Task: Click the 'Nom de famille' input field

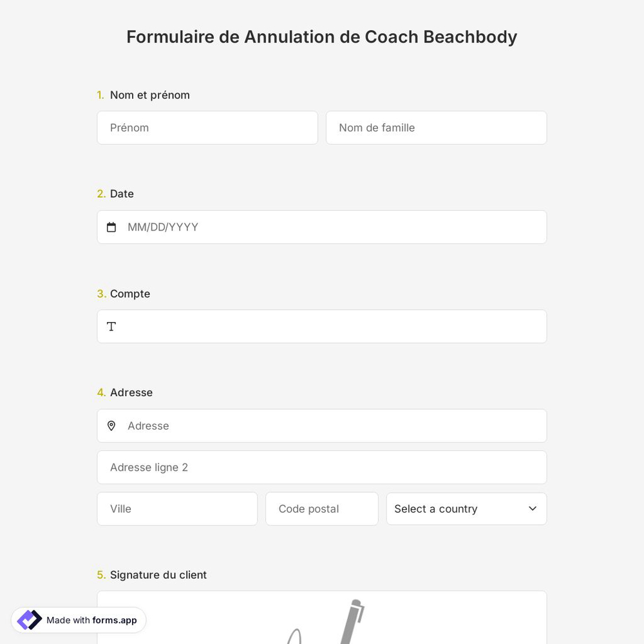Action: pyautogui.click(x=436, y=128)
